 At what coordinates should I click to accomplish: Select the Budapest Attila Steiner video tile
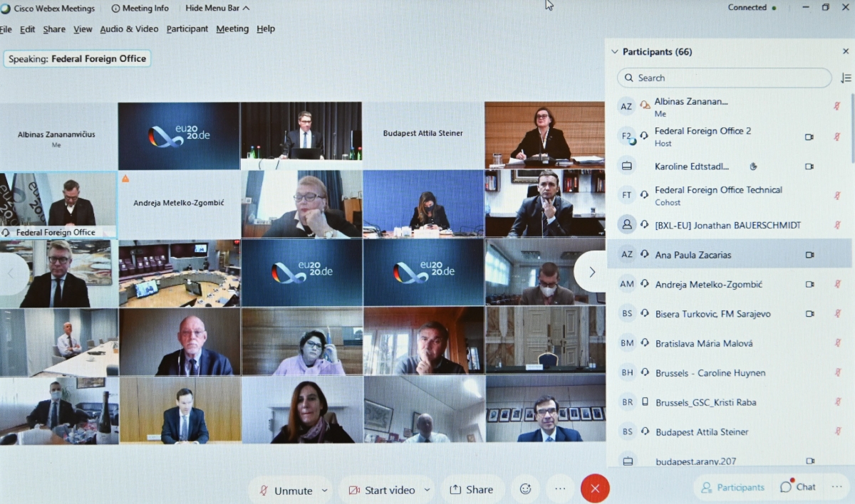pos(423,135)
